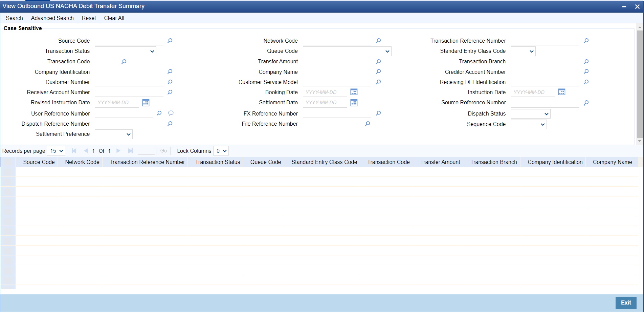Click Reset in the toolbar

click(89, 18)
